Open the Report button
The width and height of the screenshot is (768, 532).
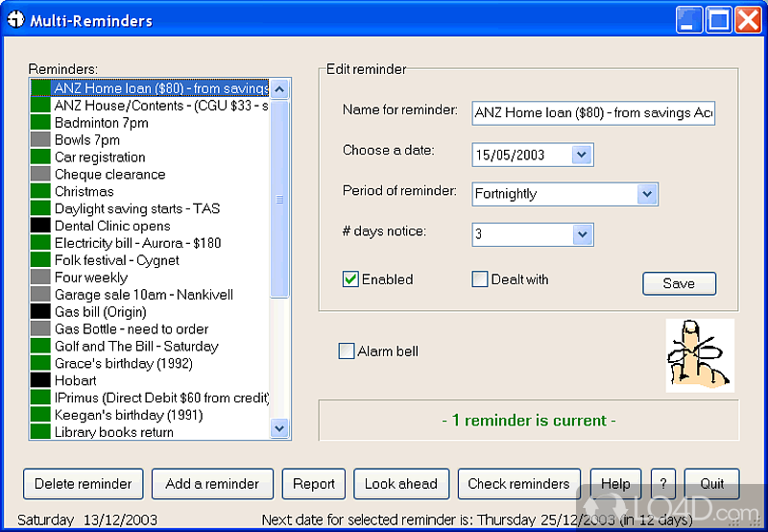pos(314,484)
